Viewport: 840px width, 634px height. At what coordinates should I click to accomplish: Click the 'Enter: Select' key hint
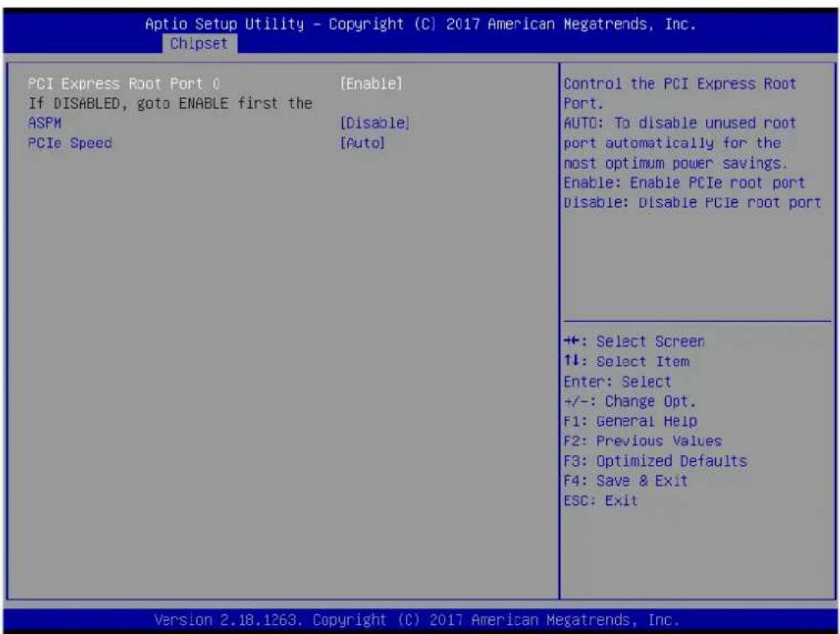pyautogui.click(x=617, y=382)
